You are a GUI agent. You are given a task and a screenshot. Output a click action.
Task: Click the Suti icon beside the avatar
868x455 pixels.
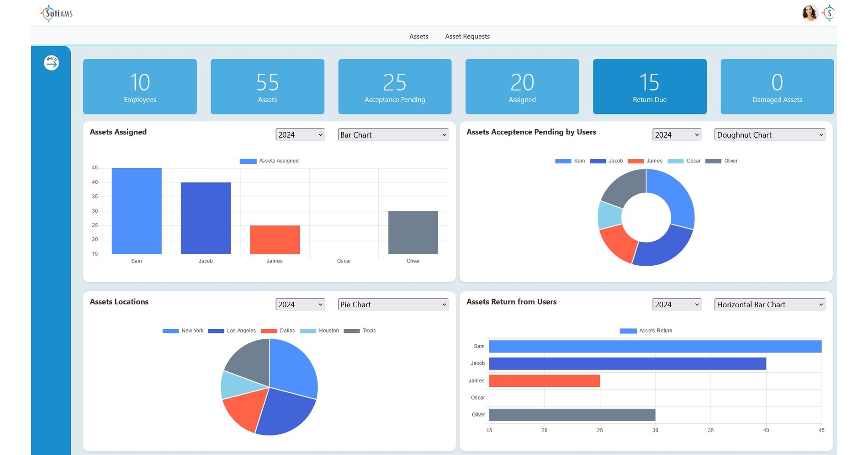[829, 13]
